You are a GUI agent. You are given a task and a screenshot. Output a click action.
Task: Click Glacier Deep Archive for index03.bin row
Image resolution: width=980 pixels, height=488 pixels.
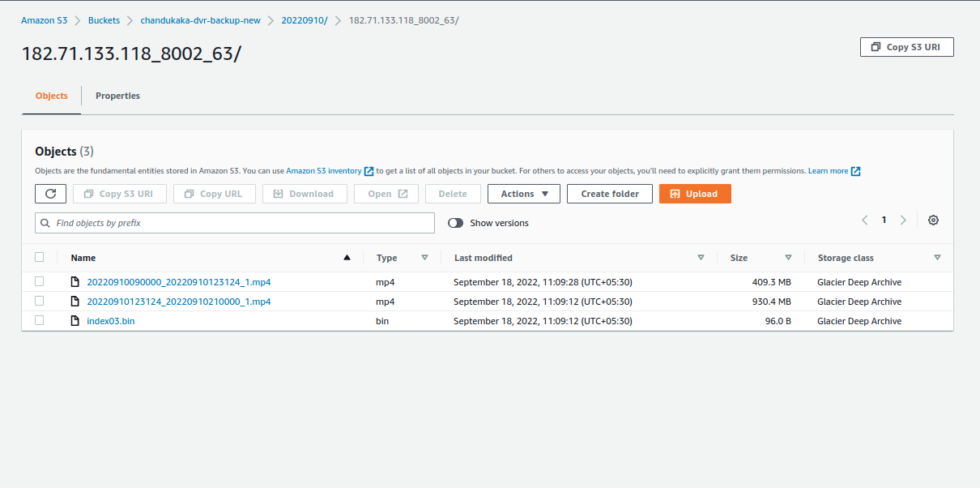tap(859, 321)
